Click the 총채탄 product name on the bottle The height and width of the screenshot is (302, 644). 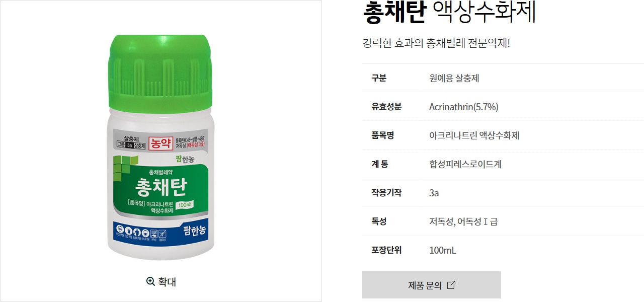(161, 187)
